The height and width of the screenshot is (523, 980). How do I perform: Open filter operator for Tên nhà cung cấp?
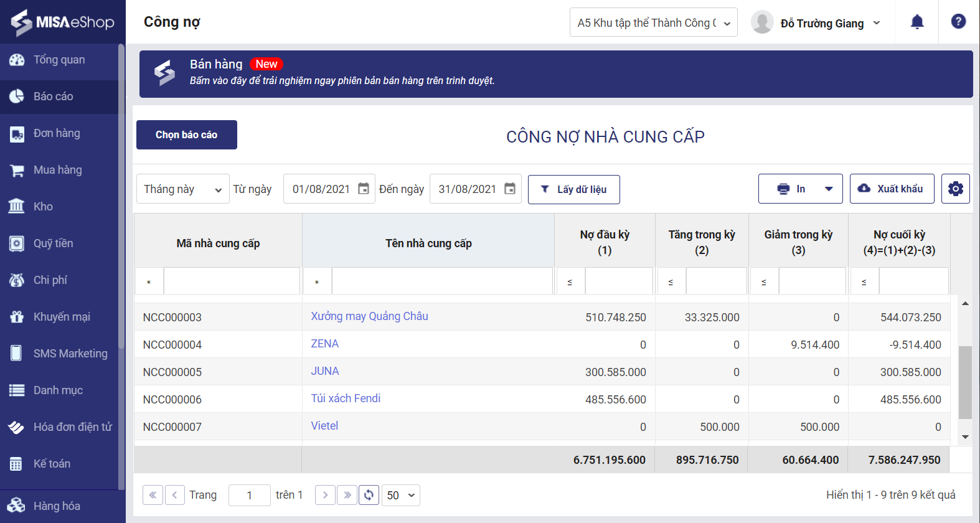point(317,281)
